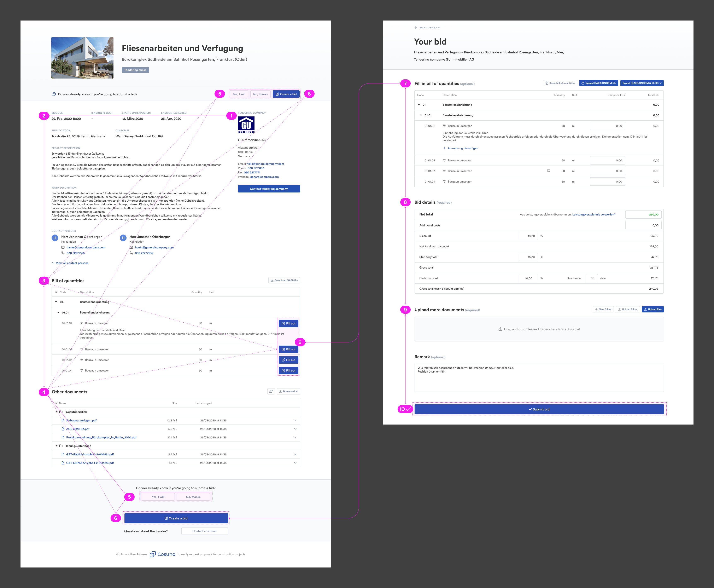
Task: Click the New folder icon button
Action: click(x=596, y=309)
